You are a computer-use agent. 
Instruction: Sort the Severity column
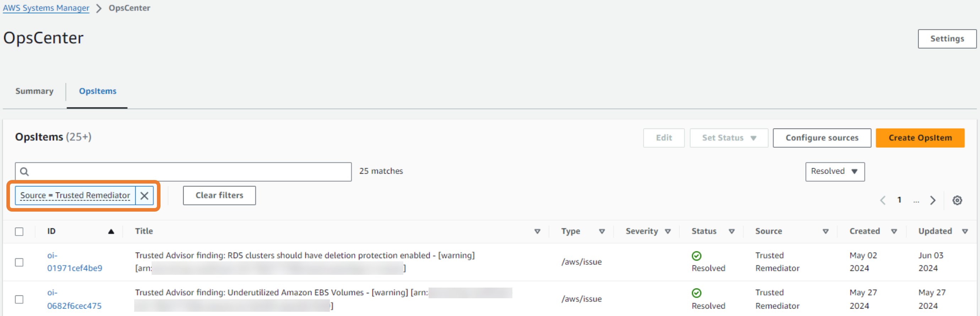[x=667, y=231]
